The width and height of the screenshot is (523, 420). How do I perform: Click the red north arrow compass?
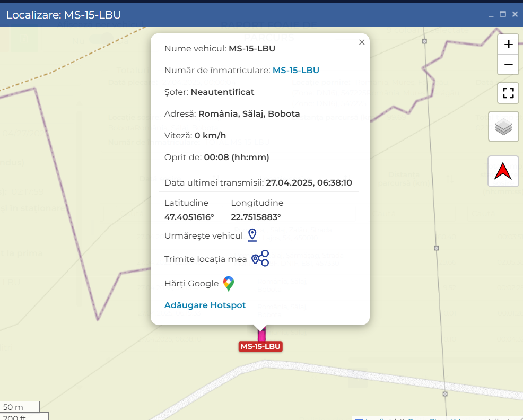click(503, 171)
